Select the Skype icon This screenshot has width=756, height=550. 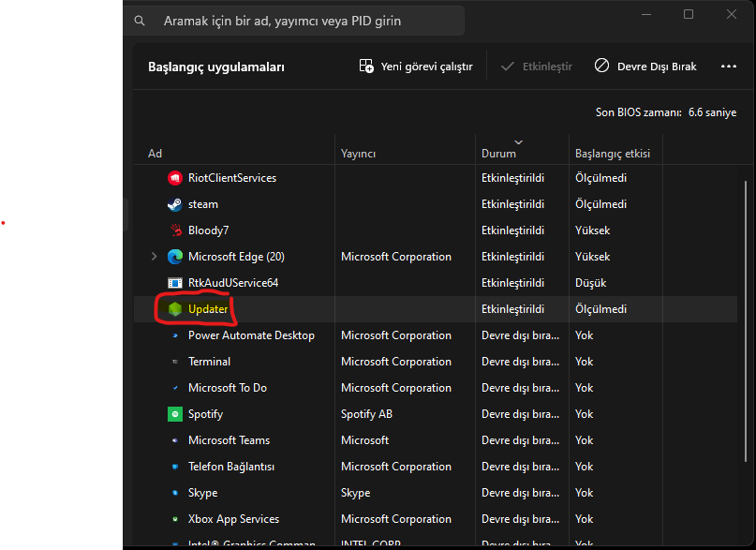(174, 493)
